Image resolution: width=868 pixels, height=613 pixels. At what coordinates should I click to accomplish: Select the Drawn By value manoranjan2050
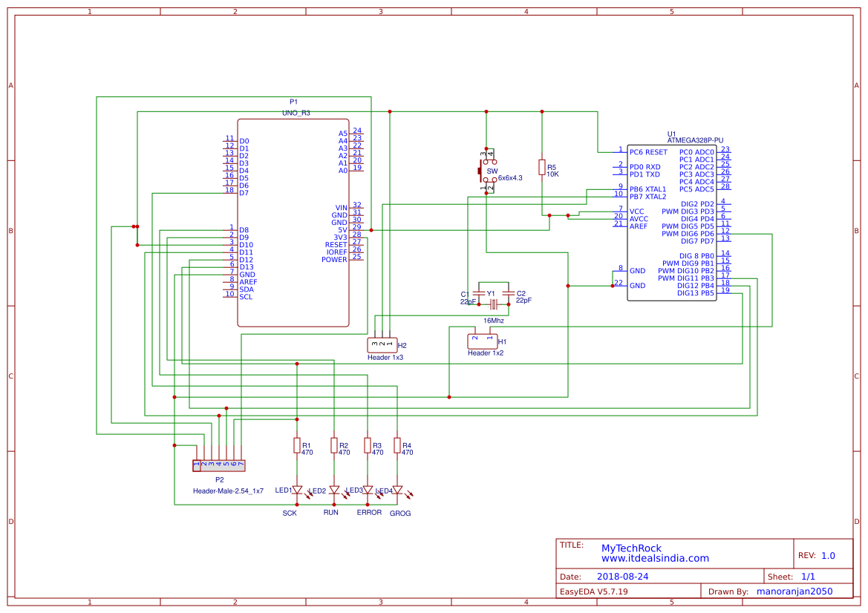click(x=794, y=591)
